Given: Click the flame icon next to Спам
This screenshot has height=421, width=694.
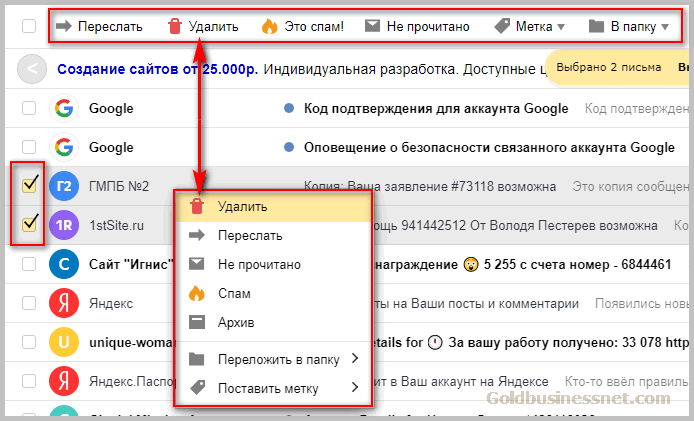Looking at the screenshot, I should click(197, 293).
